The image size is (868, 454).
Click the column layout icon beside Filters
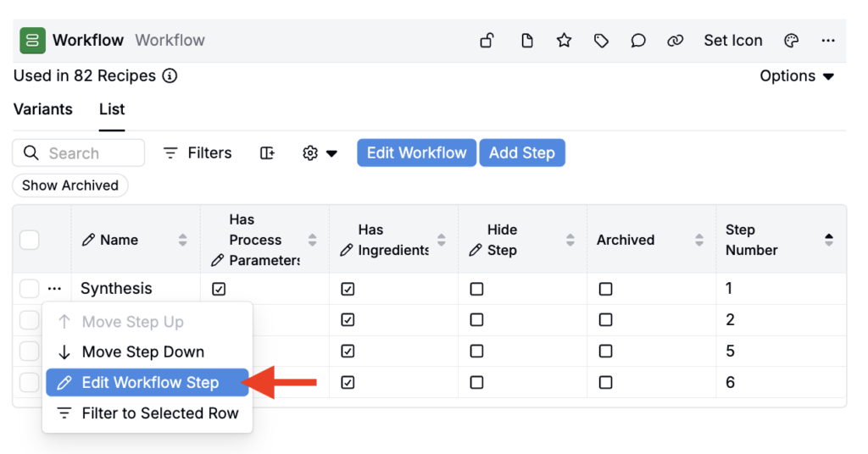pyautogui.click(x=267, y=152)
